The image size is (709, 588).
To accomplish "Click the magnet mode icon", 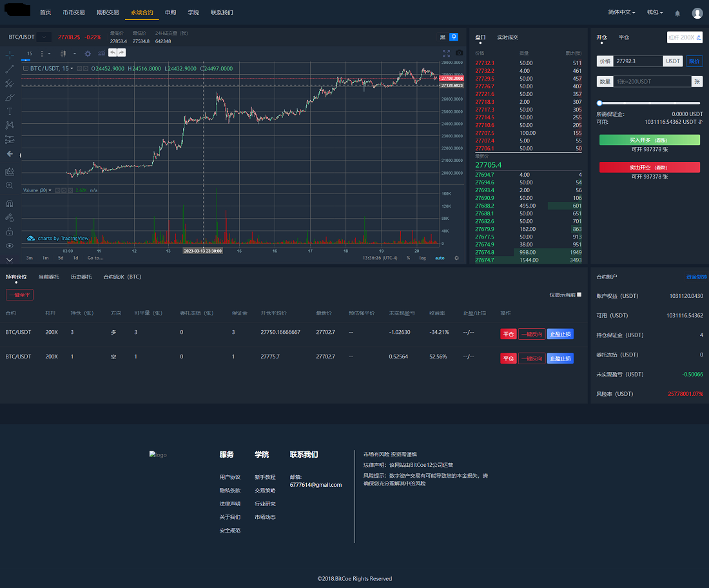I will click(10, 203).
